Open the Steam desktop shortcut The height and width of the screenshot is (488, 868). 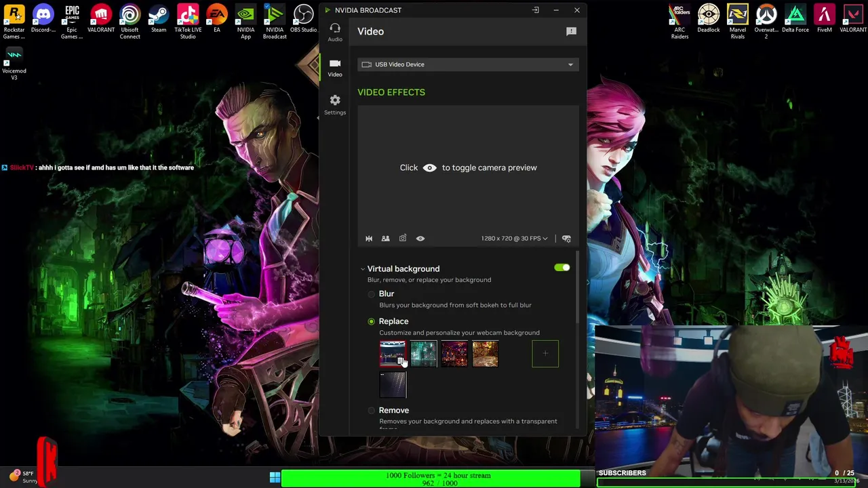pyautogui.click(x=159, y=19)
